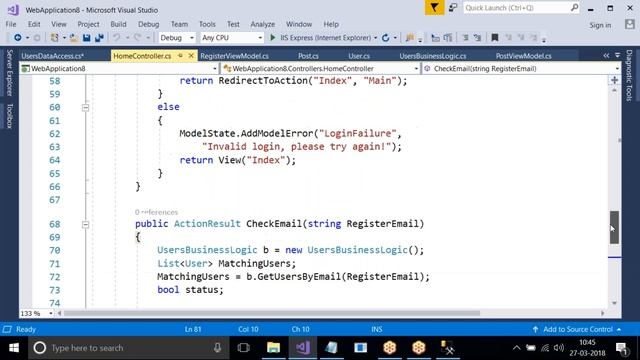Open Task View on the taskbar
Viewport: 640px width, 360px height.
244,348
